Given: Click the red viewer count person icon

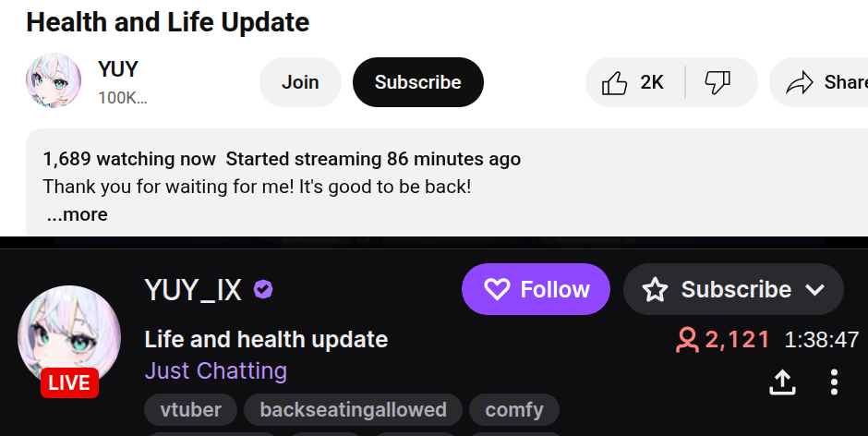Looking at the screenshot, I should 687,340.
